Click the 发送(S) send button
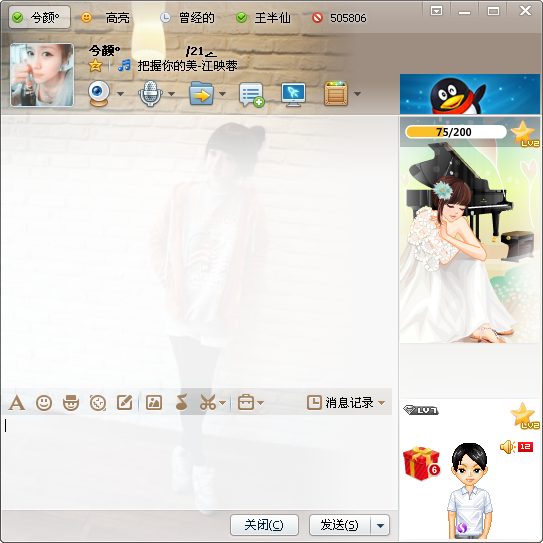The height and width of the screenshot is (543, 543). (x=340, y=525)
